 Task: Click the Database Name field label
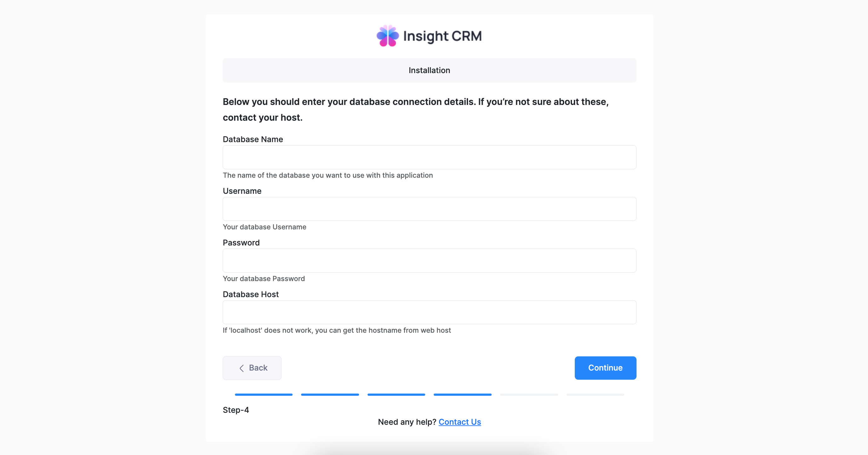click(253, 139)
